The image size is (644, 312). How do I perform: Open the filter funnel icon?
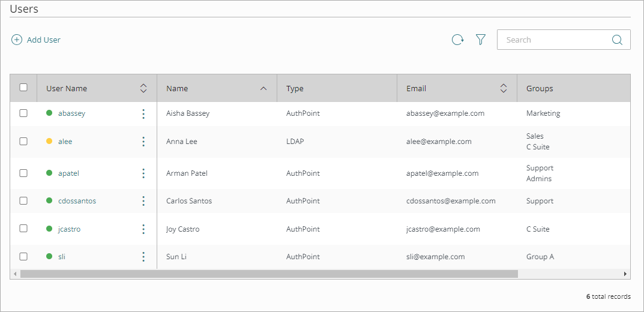tap(481, 40)
